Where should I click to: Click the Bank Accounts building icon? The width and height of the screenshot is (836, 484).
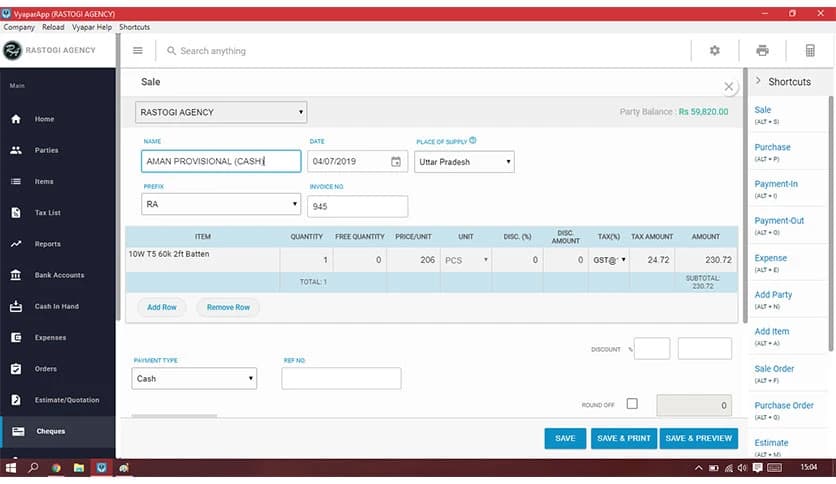pos(16,275)
